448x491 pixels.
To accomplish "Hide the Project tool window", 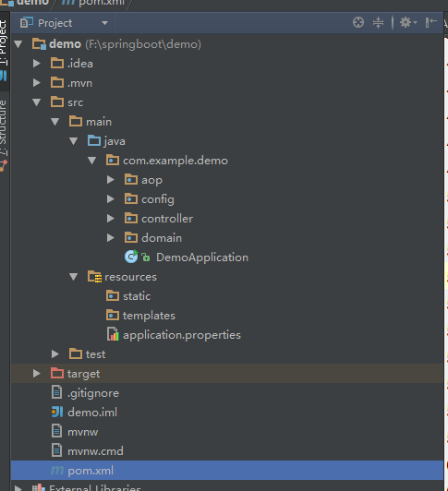I will pyautogui.click(x=431, y=22).
